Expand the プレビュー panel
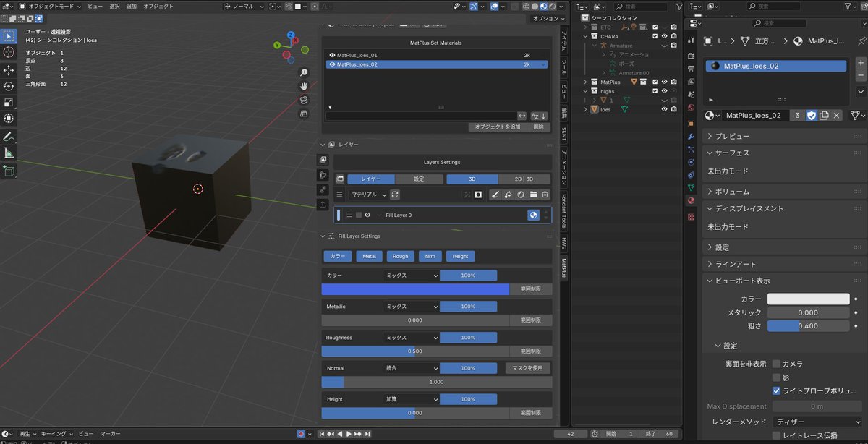This screenshot has width=868, height=444. click(x=784, y=136)
